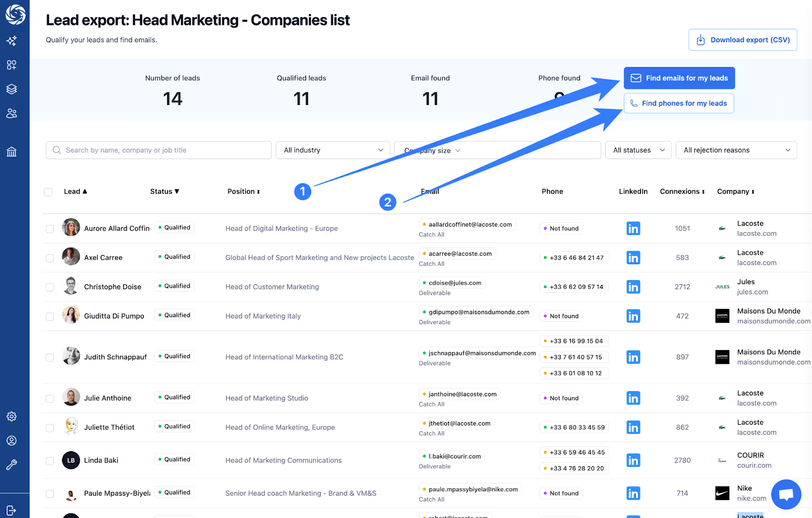Open Julie Anthoine's LinkedIn icon
The width and height of the screenshot is (812, 518).
pos(633,398)
